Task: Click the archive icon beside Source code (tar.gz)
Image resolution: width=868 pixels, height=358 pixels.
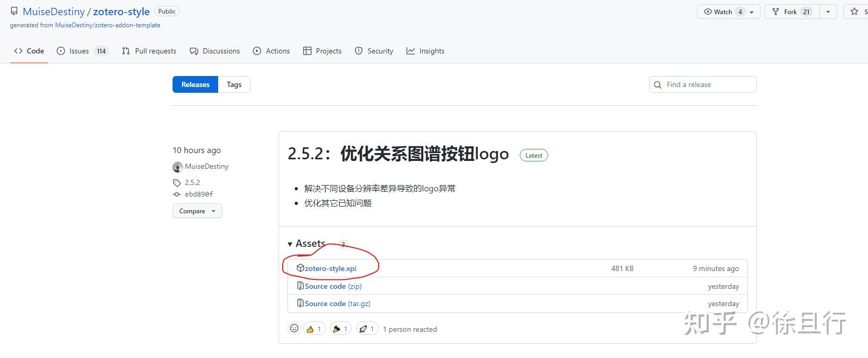Action: (301, 303)
